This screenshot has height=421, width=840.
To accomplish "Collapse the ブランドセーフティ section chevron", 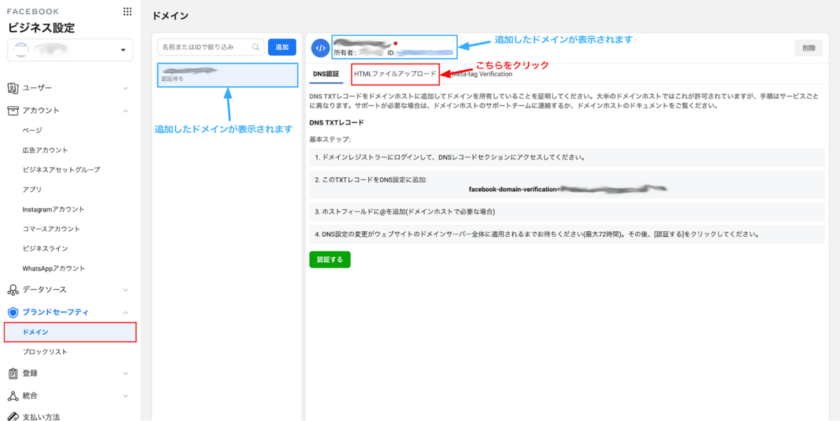I will 126,312.
